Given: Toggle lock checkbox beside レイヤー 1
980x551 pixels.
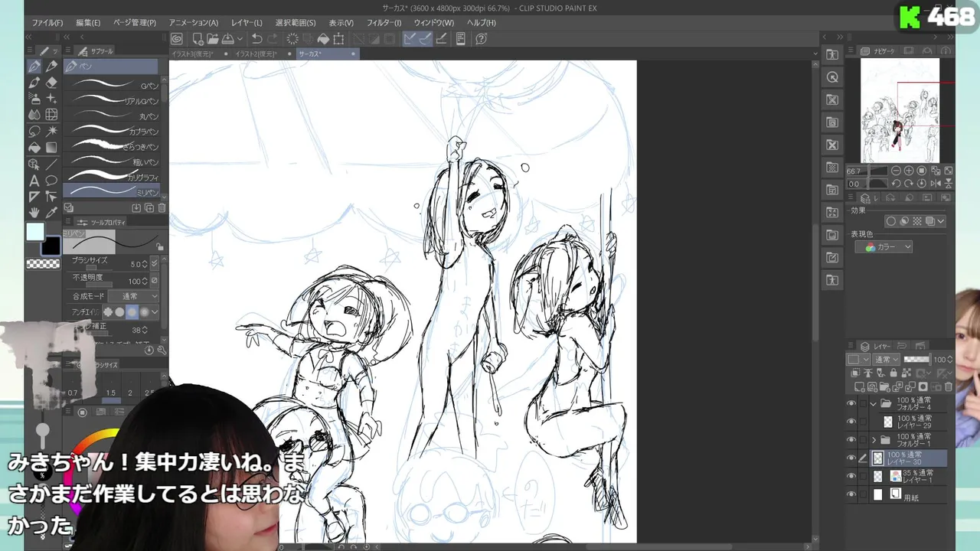Looking at the screenshot, I should click(x=864, y=476).
